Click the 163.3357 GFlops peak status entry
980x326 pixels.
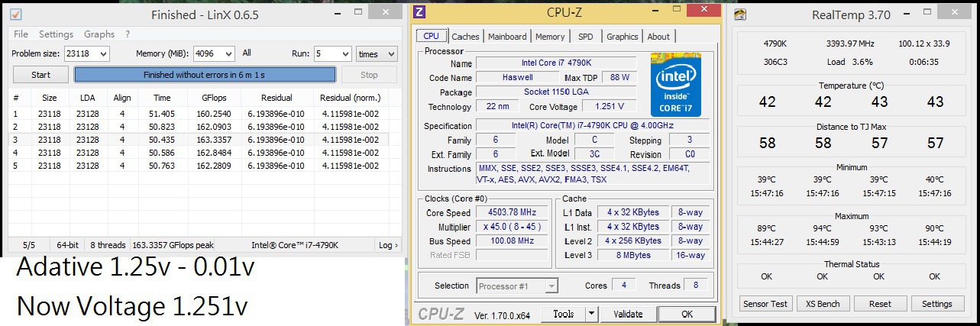pyautogui.click(x=173, y=245)
